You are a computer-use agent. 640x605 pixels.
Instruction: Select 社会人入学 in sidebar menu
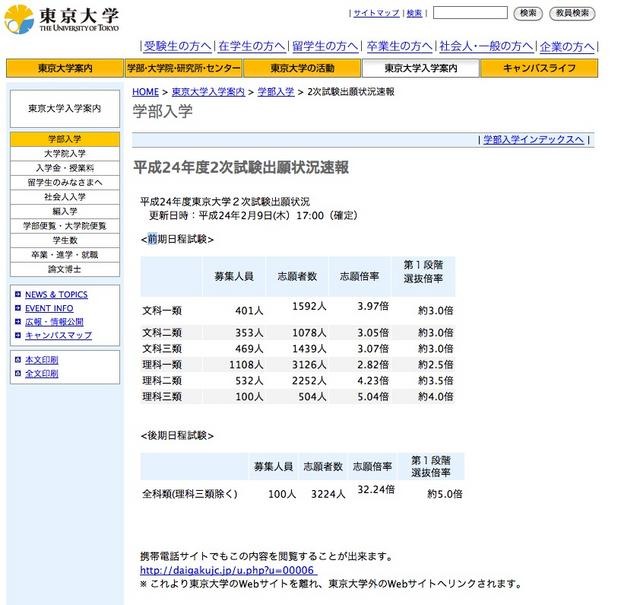pos(65,197)
